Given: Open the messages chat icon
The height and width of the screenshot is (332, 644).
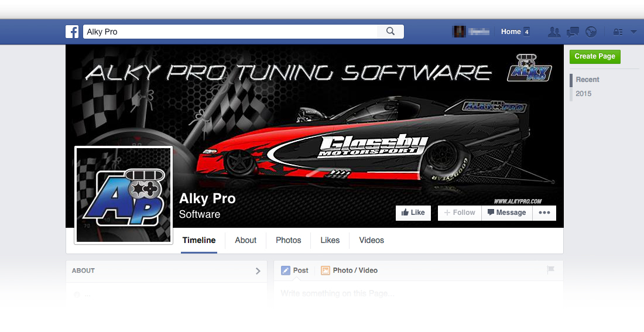Looking at the screenshot, I should coord(573,32).
